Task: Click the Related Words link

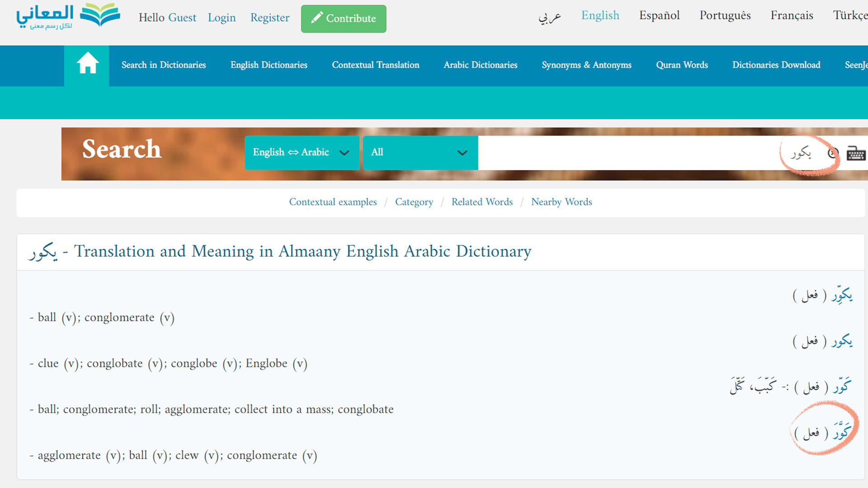Action: click(x=482, y=202)
